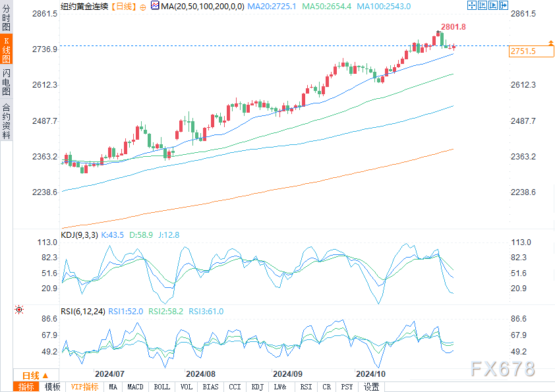Click the MA indicator icon before MA(20,50,100,200,0,0)
This screenshot has height=392, width=555.
(155, 5)
